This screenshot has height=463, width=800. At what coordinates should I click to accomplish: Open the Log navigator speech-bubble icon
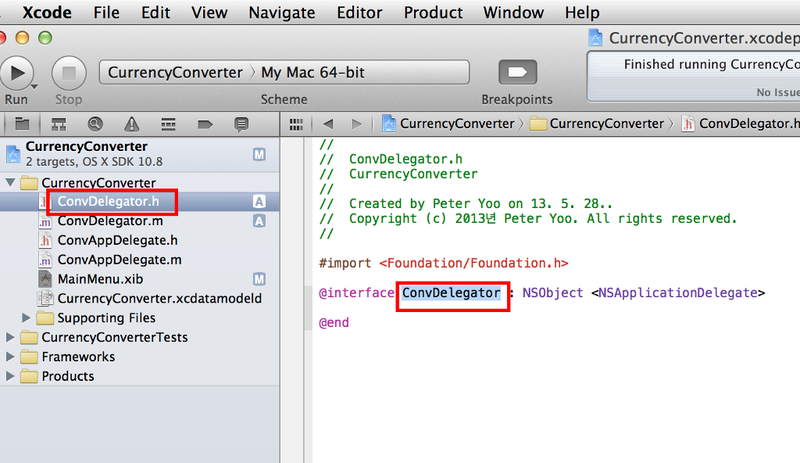pyautogui.click(x=240, y=124)
